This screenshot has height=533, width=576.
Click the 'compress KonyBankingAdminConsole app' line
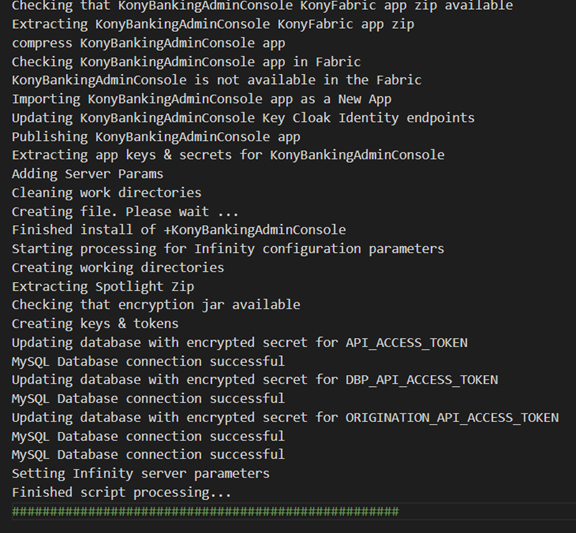click(x=148, y=43)
